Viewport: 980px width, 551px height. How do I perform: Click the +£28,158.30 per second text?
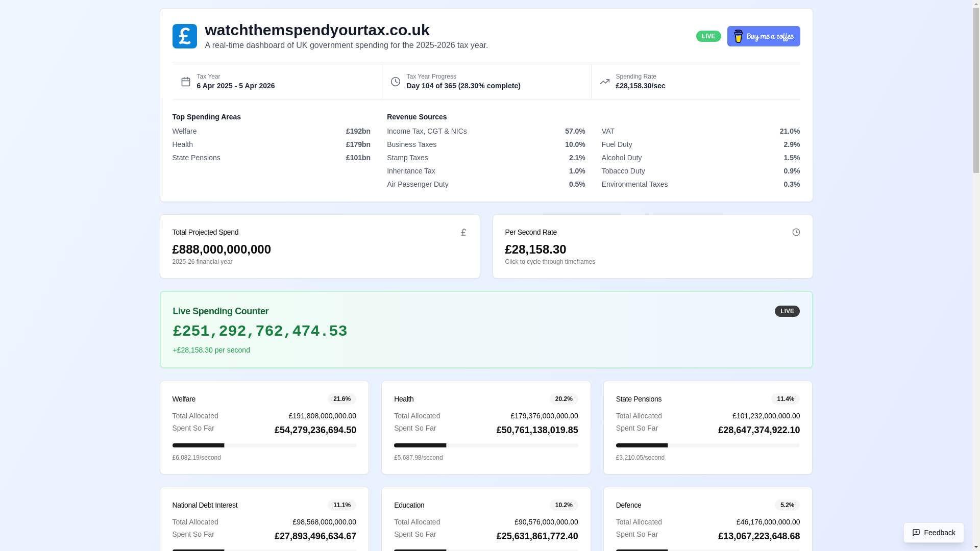click(x=211, y=350)
